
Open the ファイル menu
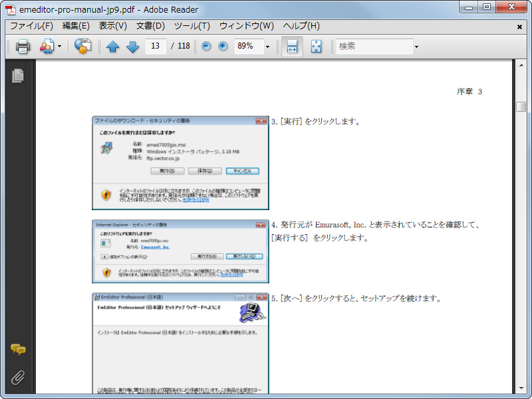pos(25,27)
